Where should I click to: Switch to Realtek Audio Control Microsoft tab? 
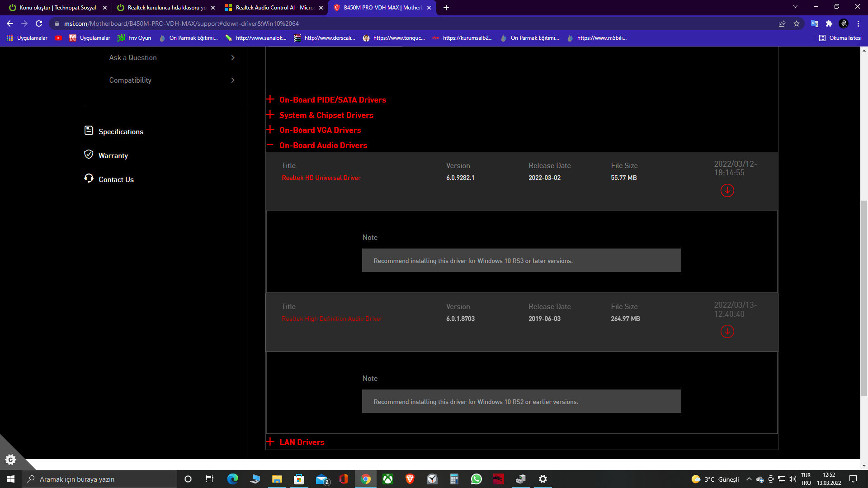coord(274,8)
